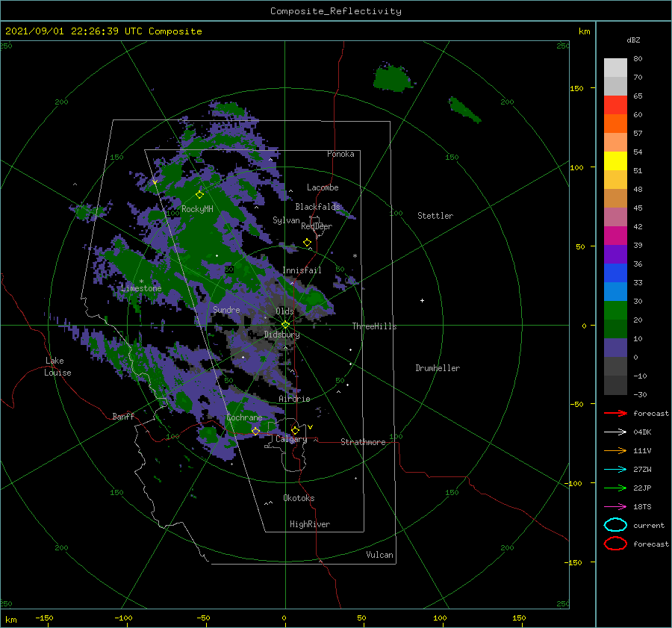Select the Limestone label
672x628 pixels.
tap(141, 288)
